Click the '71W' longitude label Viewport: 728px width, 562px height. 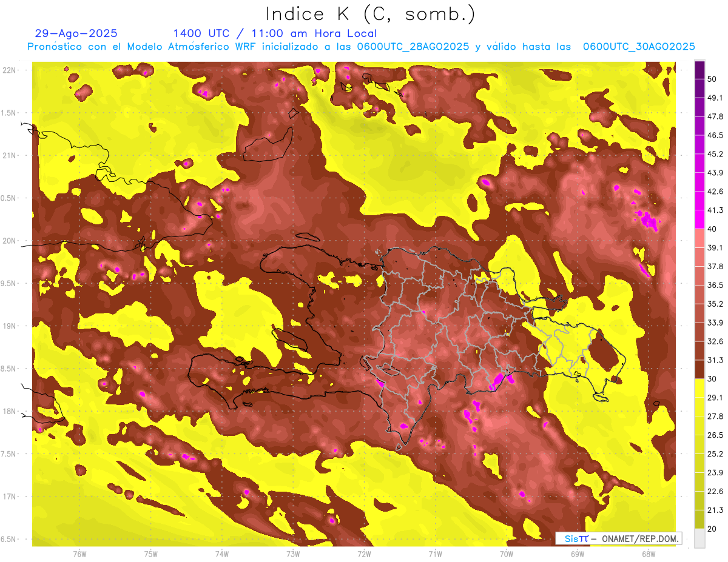(x=435, y=554)
